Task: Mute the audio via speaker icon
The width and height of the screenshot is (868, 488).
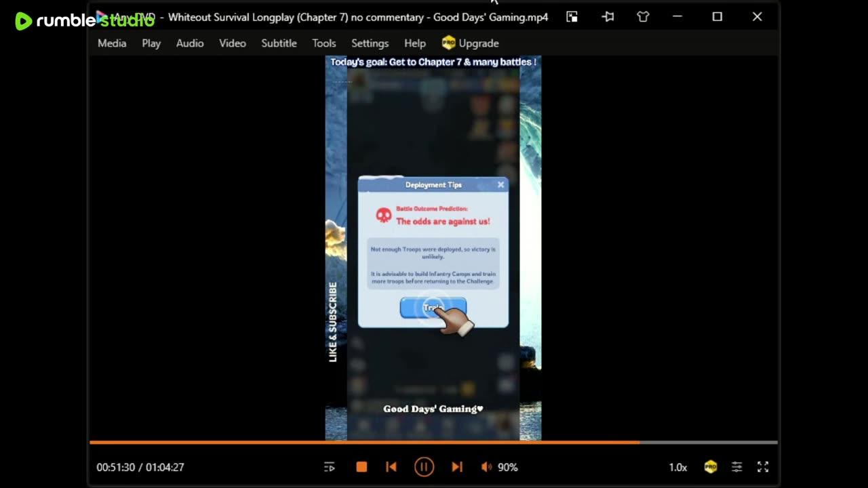Action: coord(486,467)
